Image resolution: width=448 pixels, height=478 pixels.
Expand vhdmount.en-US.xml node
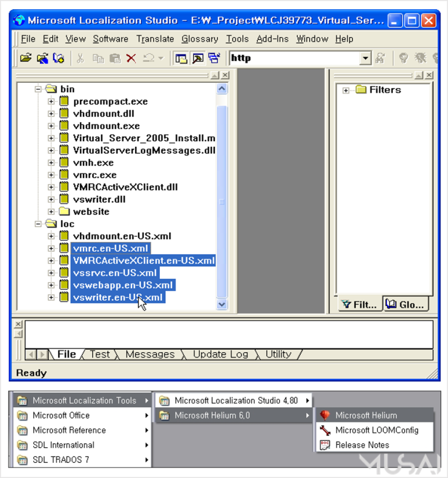51,236
